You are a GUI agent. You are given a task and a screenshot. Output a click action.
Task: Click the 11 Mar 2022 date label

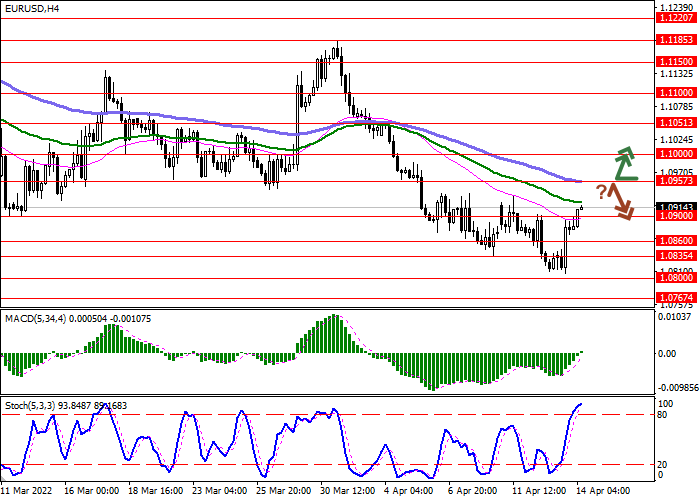[27, 491]
